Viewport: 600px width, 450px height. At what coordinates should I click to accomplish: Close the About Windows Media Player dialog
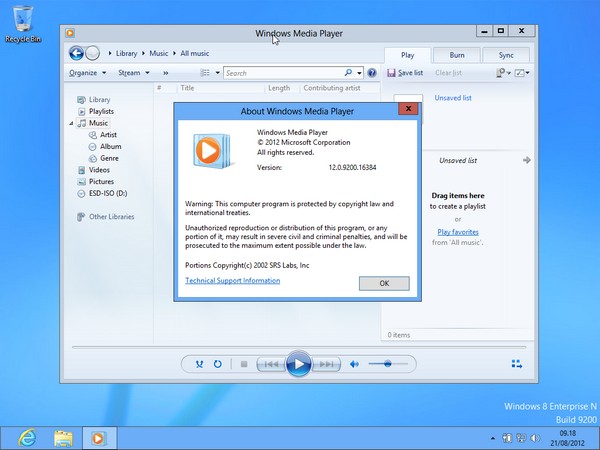(408, 109)
